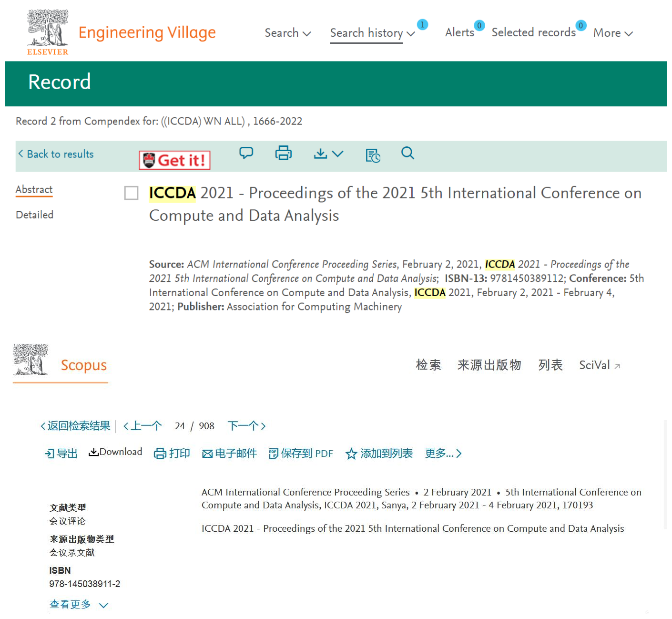Open 检索 in Scopus navigation
This screenshot has width=672, height=619.
click(428, 365)
